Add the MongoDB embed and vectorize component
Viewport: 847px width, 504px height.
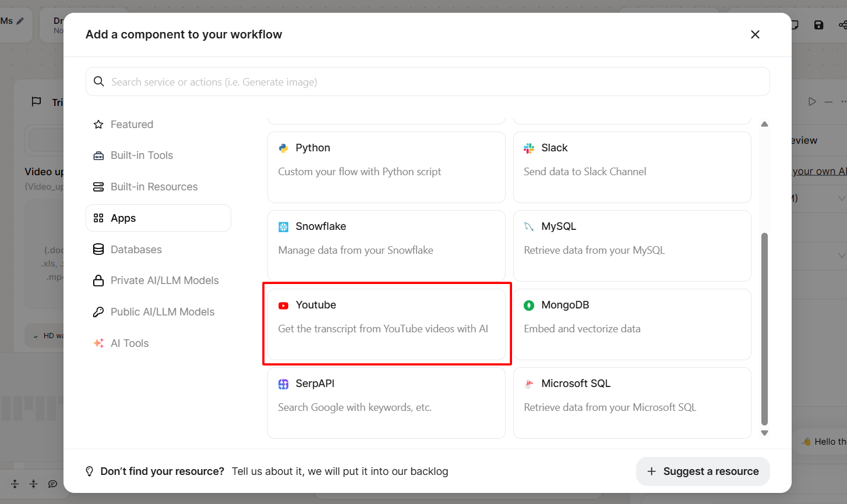(x=631, y=324)
